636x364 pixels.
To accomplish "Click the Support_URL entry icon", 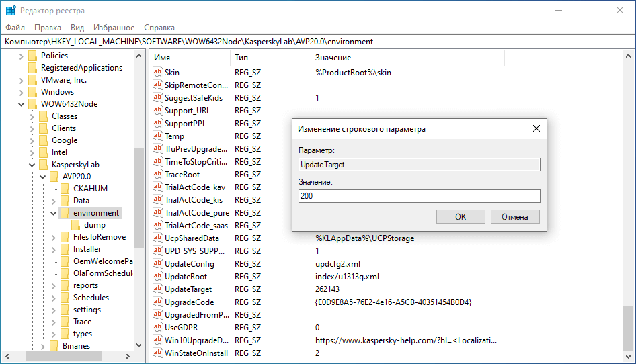I will coord(158,110).
